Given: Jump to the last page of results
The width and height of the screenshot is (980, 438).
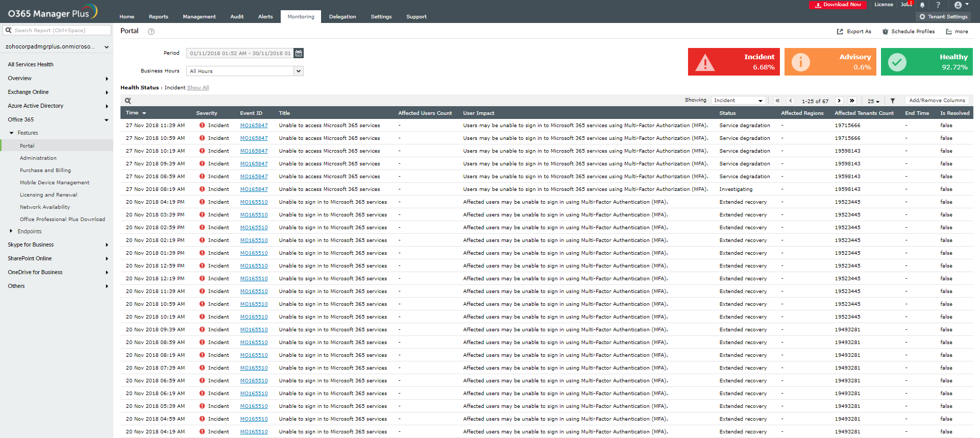Looking at the screenshot, I should coord(852,101).
